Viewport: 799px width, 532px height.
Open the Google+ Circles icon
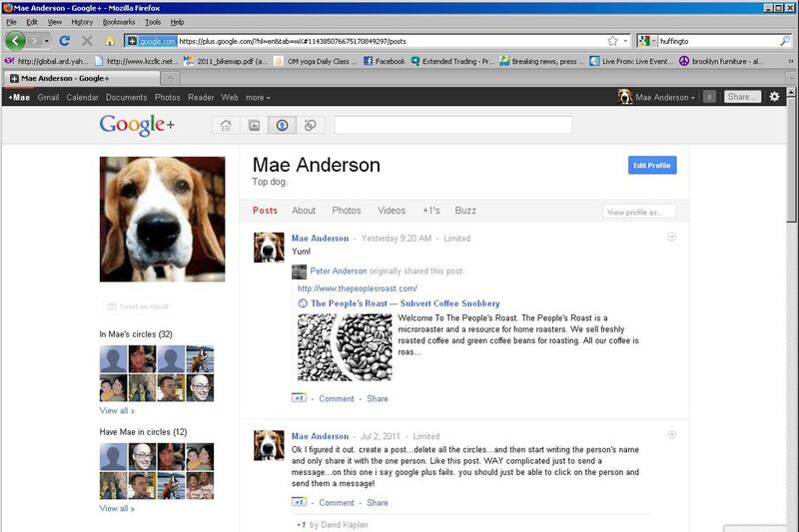pyautogui.click(x=311, y=126)
